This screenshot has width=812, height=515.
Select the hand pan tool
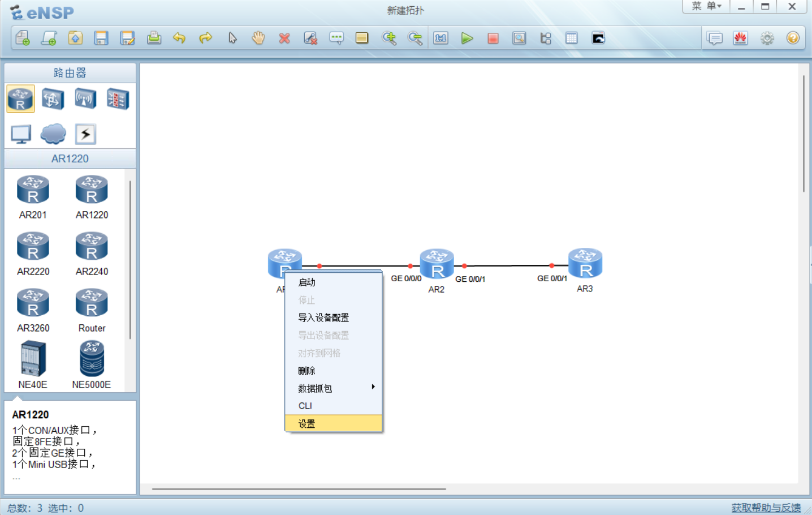point(258,38)
